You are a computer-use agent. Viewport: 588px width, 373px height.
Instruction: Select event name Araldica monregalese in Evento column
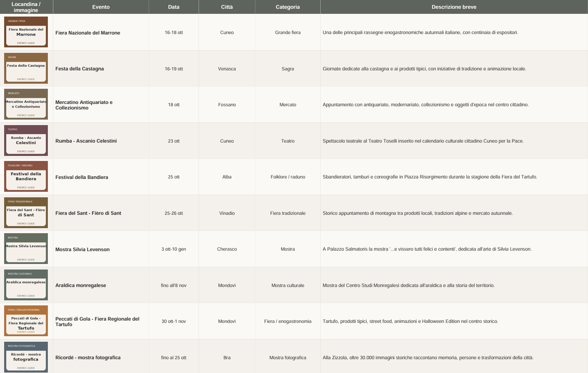pos(81,286)
